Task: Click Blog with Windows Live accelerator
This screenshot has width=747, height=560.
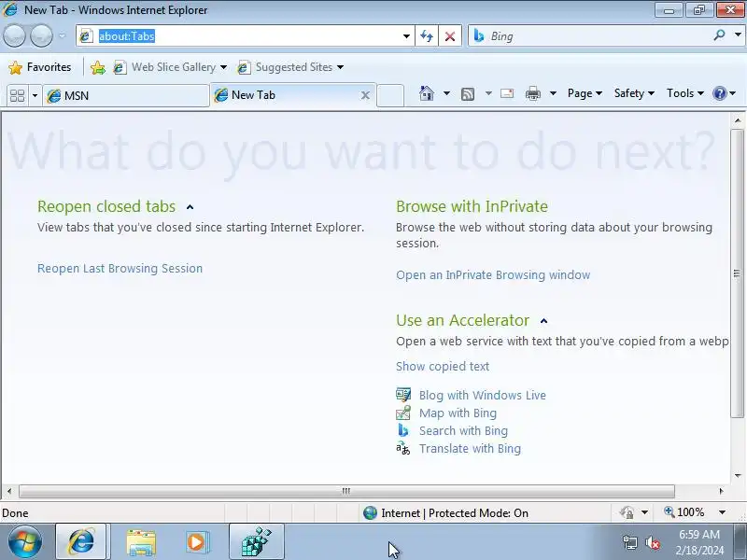Action: (x=483, y=395)
